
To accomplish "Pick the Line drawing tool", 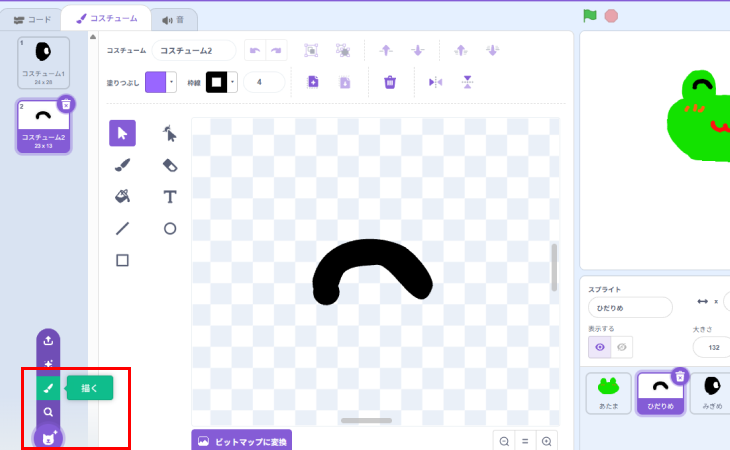I will point(122,228).
